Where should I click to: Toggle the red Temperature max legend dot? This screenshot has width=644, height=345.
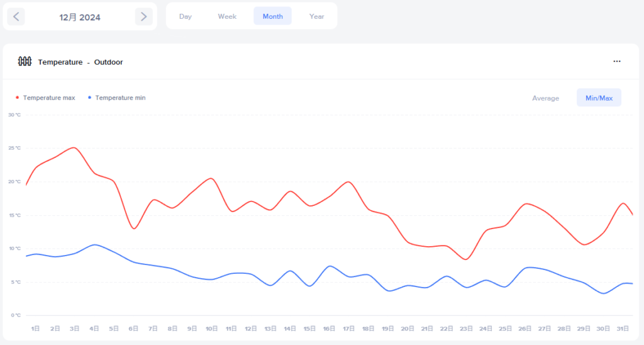point(17,98)
